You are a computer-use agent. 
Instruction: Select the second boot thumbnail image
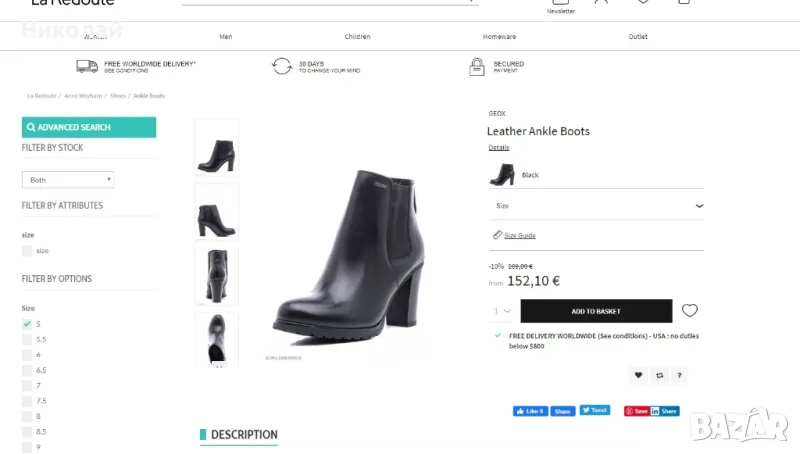pyautogui.click(x=216, y=212)
